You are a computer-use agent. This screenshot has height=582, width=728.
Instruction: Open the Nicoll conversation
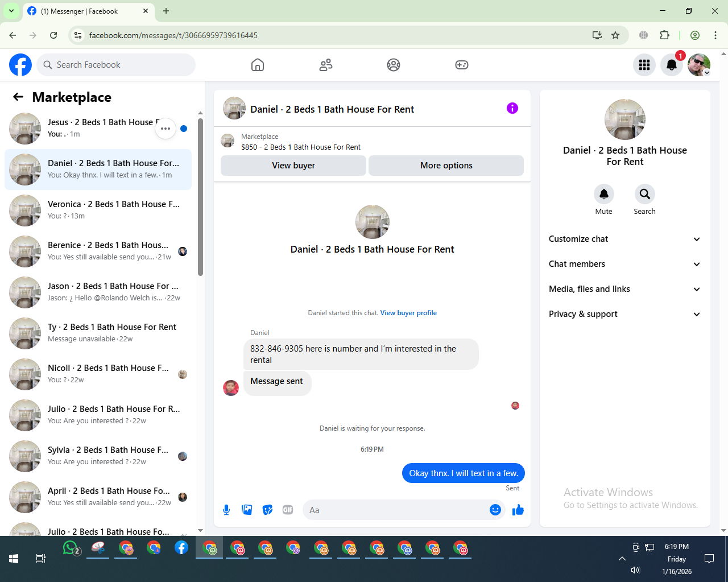coord(98,374)
